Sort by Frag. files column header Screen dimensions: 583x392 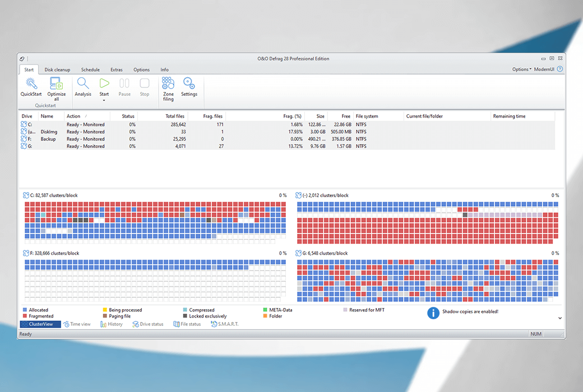[x=206, y=116]
